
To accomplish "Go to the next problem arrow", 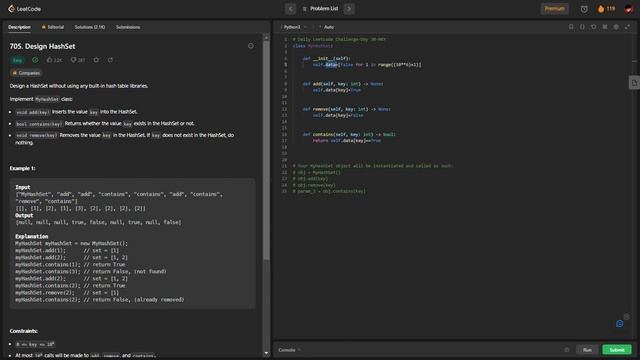I will (349, 9).
